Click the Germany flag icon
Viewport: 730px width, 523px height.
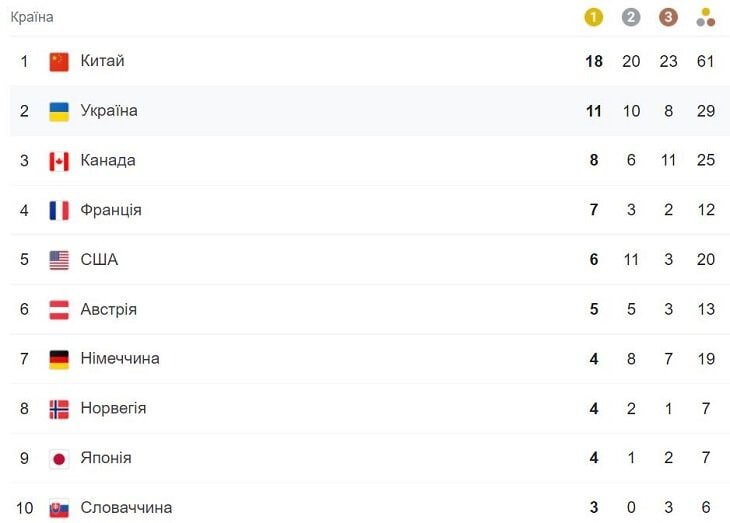pyautogui.click(x=59, y=360)
